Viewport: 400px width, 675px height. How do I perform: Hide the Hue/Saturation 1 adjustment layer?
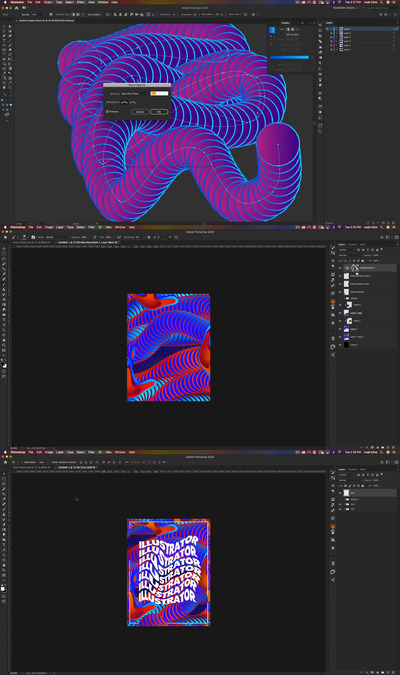pyautogui.click(x=340, y=268)
